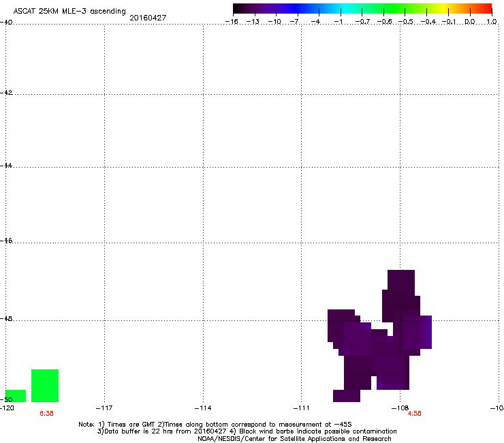The width and height of the screenshot is (504, 443).
Task: Click the -0.1 color bar label
Action: coord(449,22)
